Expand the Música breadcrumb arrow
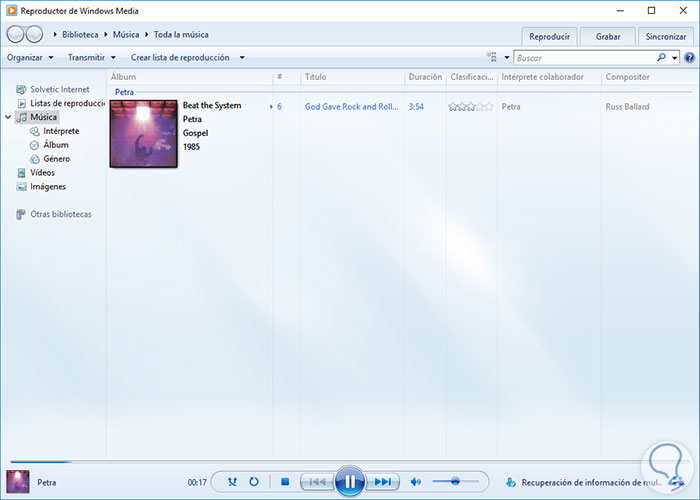The width and height of the screenshot is (700, 500). (106, 34)
